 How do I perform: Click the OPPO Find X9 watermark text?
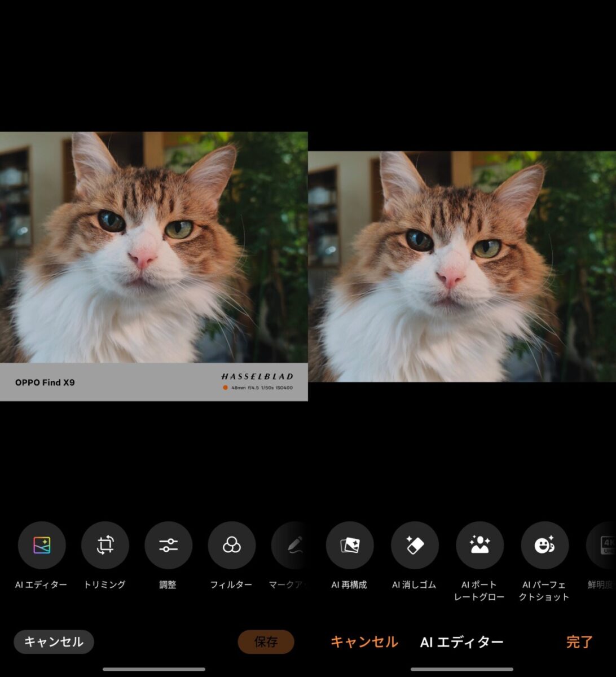tap(45, 383)
